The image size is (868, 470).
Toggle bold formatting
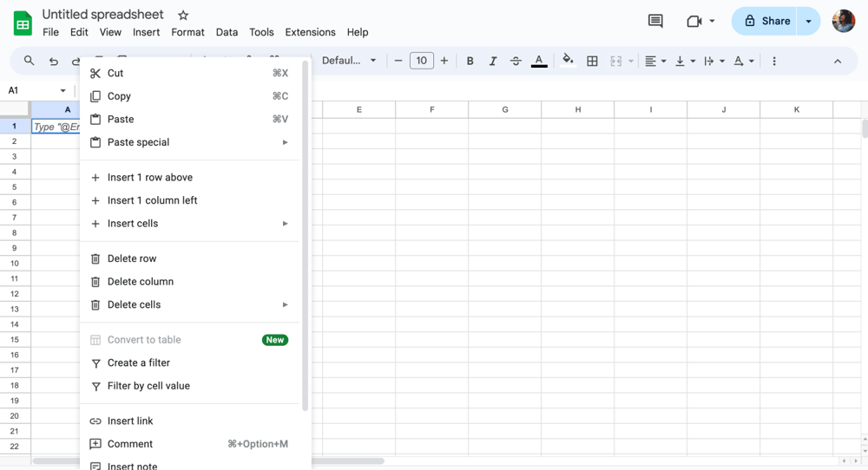470,61
